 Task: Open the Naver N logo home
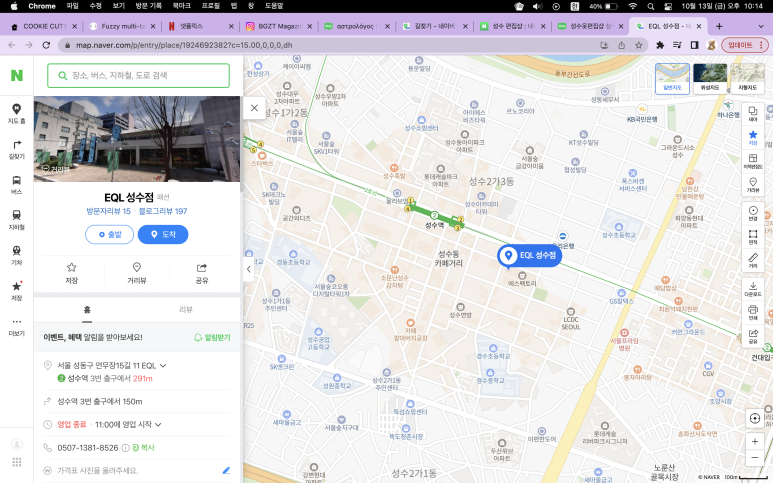pos(17,75)
